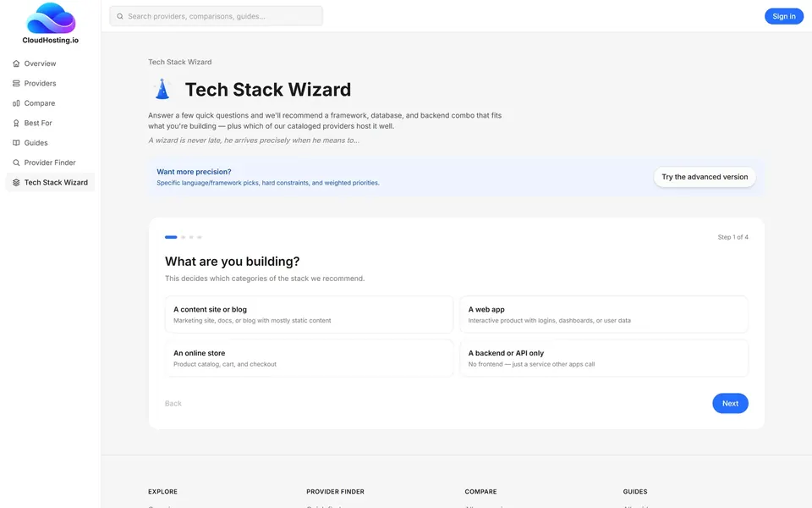
Task: Choose 'A backend or API only' option
Action: coord(604,358)
